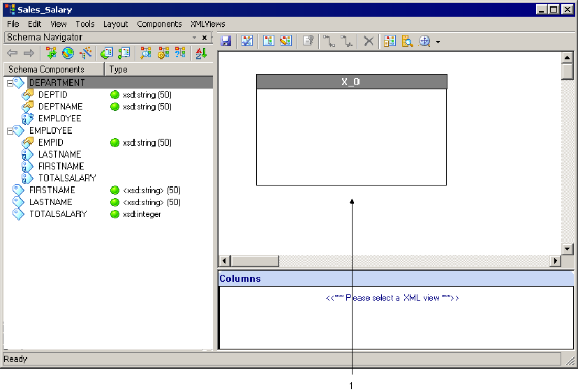Click the forward arrow in Schema Navigator
The width and height of the screenshot is (578, 392).
pyautogui.click(x=29, y=53)
